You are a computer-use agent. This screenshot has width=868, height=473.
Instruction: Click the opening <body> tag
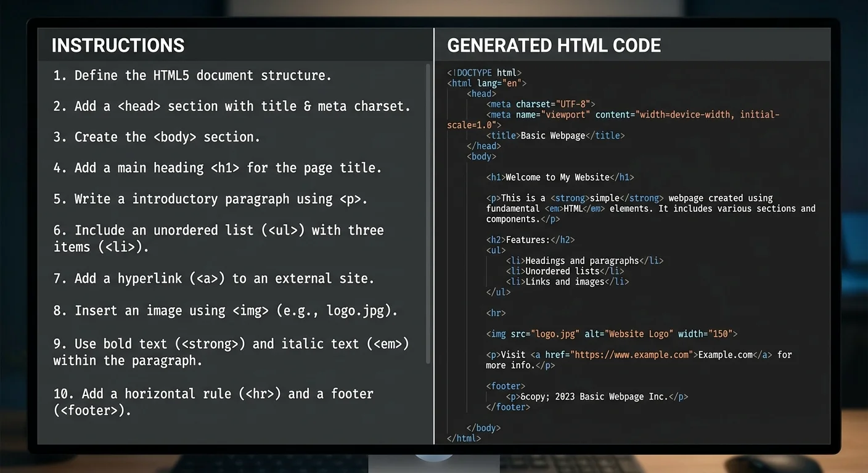pyautogui.click(x=481, y=156)
